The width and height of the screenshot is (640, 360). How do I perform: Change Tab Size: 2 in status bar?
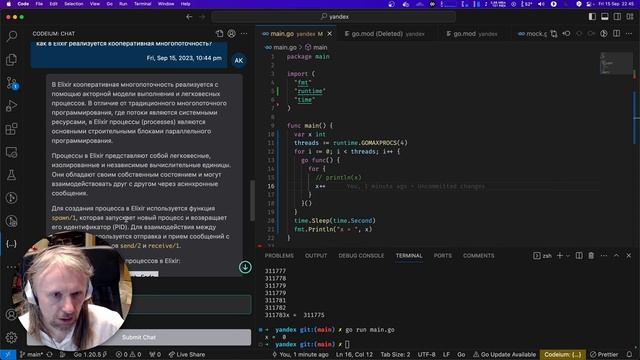(395, 354)
